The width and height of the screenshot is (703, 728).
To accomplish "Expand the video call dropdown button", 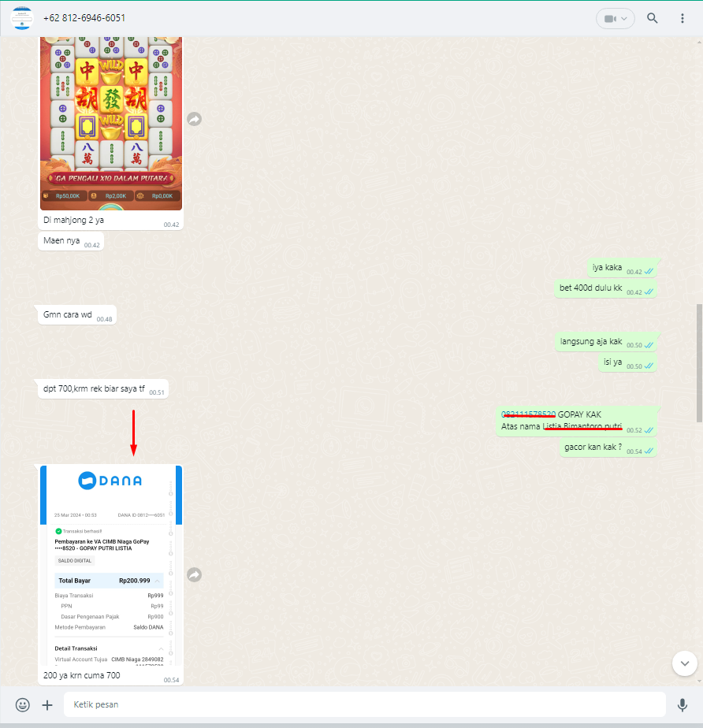I will click(x=616, y=18).
